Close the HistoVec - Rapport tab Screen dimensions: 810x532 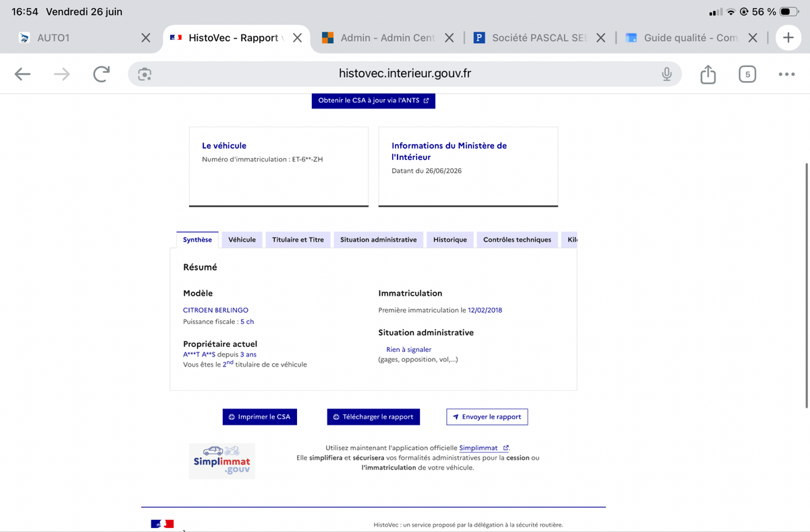coord(296,38)
